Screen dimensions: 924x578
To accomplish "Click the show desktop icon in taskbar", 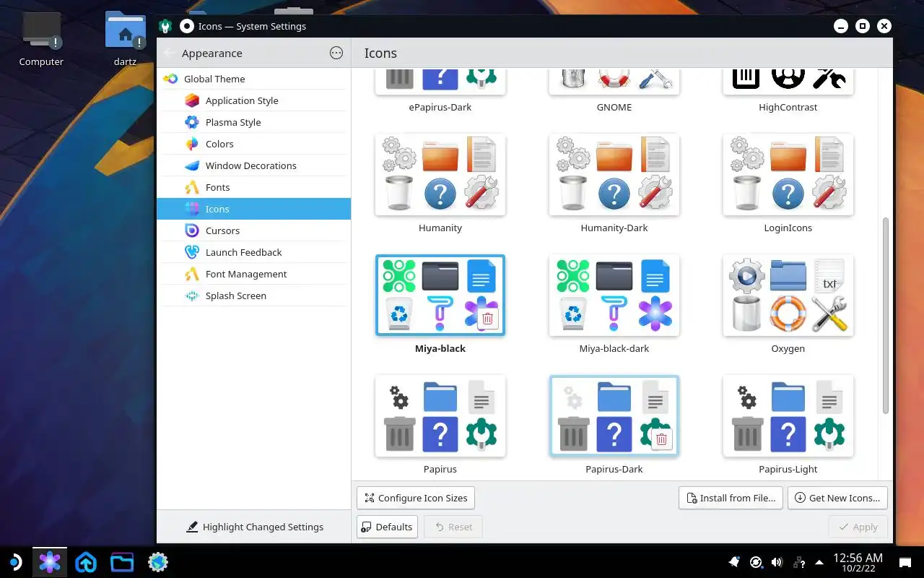I will [x=905, y=561].
